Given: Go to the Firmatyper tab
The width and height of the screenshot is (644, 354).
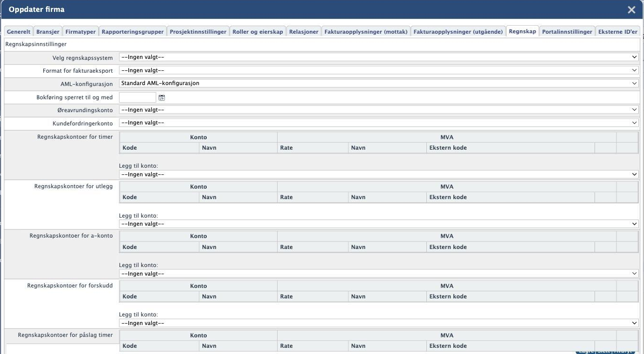Looking at the screenshot, I should [x=81, y=31].
